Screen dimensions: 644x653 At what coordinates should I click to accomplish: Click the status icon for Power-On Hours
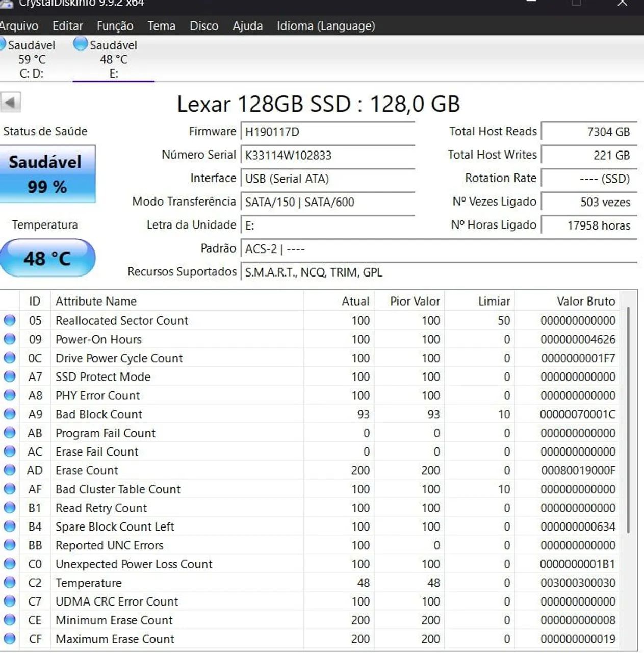pyautogui.click(x=10, y=339)
